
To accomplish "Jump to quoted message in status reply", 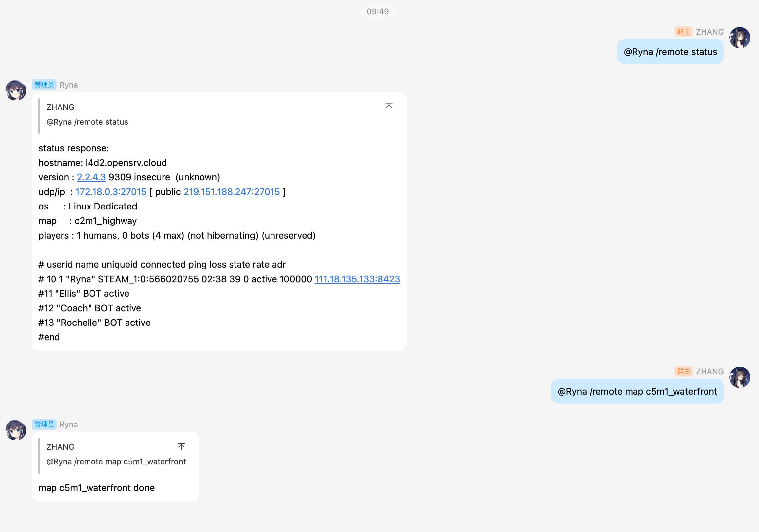I will tap(389, 107).
